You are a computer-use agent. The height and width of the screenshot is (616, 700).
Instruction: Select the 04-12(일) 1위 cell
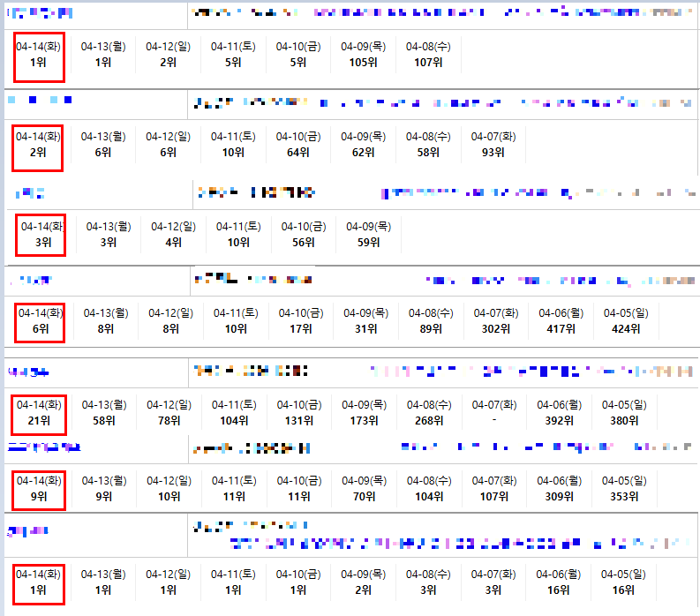169,582
